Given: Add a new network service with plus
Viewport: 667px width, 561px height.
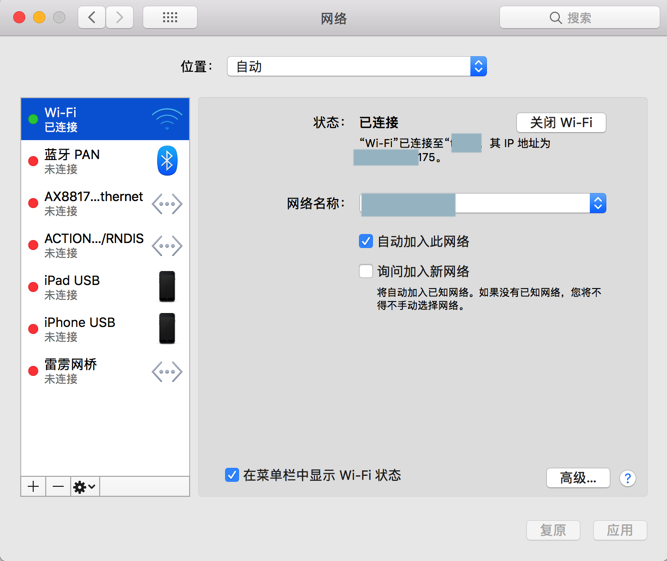Looking at the screenshot, I should pyautogui.click(x=33, y=486).
